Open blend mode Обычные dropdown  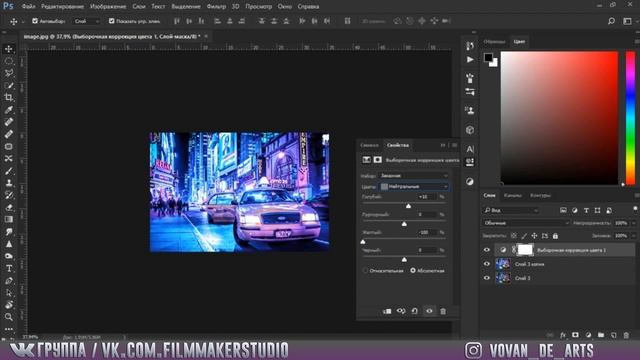(x=526, y=223)
